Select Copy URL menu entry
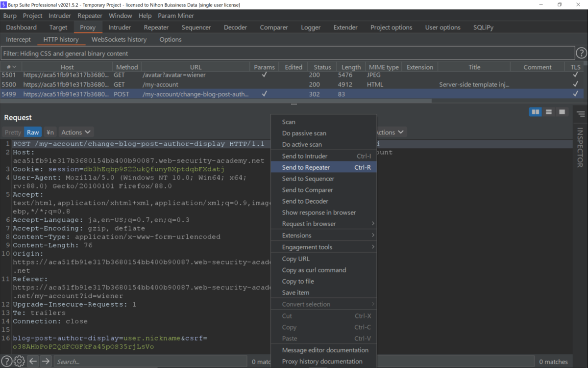 point(323,259)
